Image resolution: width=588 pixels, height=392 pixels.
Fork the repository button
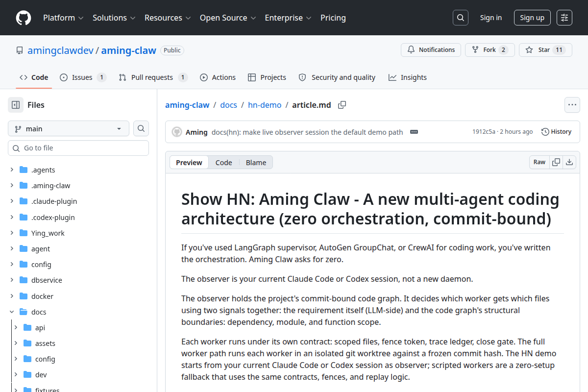point(490,50)
